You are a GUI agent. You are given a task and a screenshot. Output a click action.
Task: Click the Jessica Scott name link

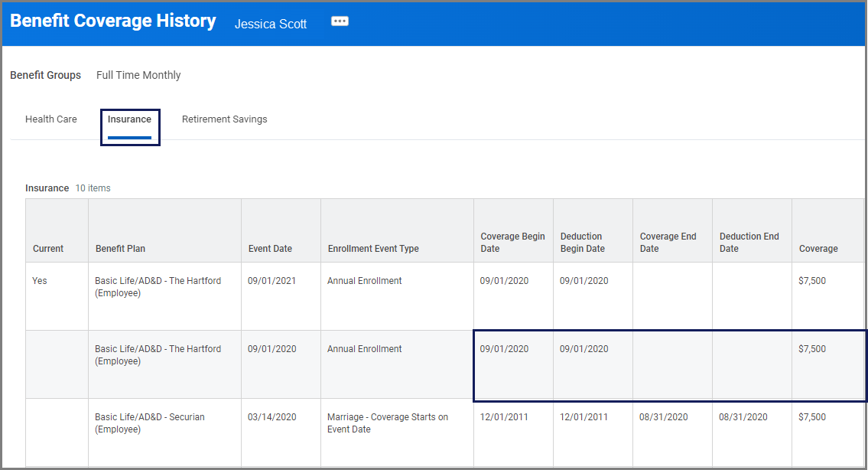pyautogui.click(x=271, y=24)
